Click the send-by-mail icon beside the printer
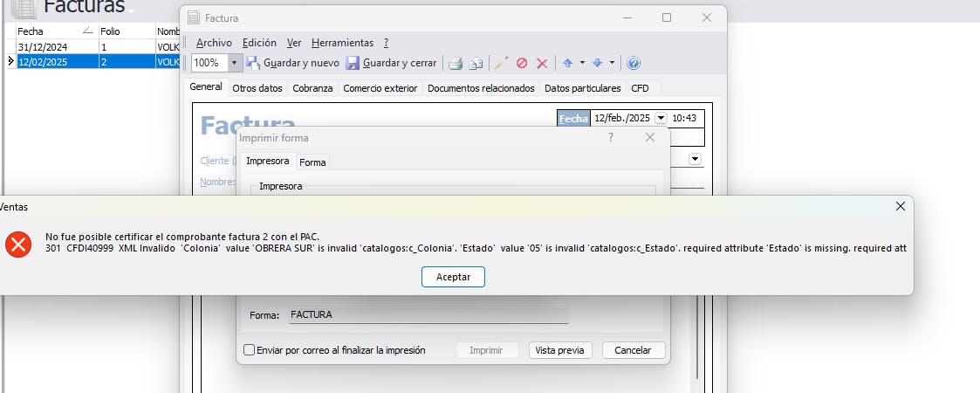Viewport: 980px width, 393px height. point(476,63)
